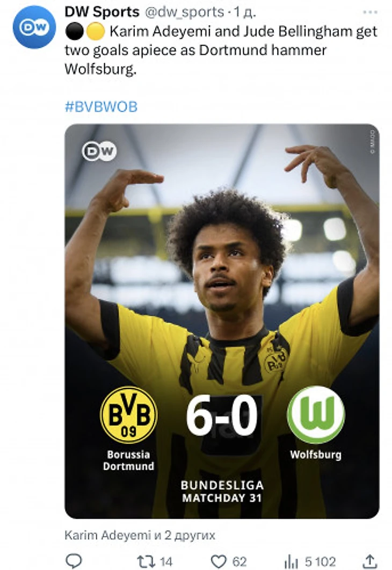Like the tweet with the heart icon
This screenshot has height=570, width=392.
[219, 561]
